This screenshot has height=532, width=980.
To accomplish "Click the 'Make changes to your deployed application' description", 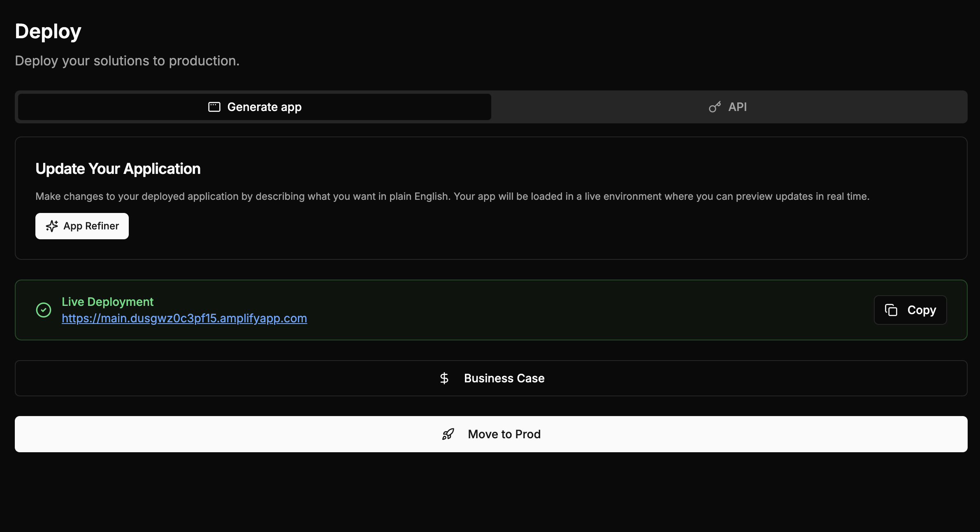I will coord(452,197).
